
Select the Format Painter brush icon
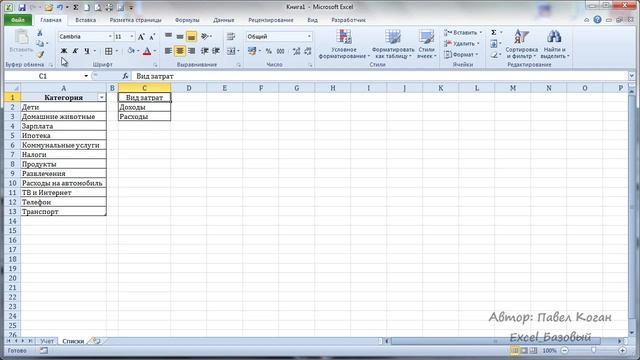click(x=40, y=54)
